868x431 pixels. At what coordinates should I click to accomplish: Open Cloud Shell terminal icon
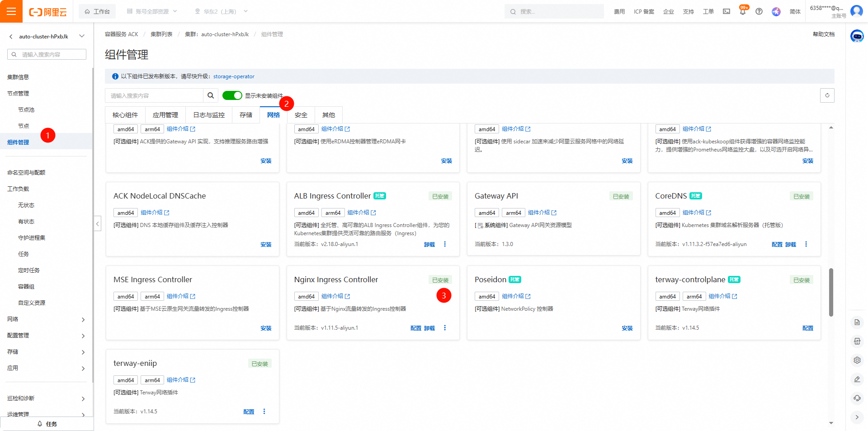[x=726, y=12]
